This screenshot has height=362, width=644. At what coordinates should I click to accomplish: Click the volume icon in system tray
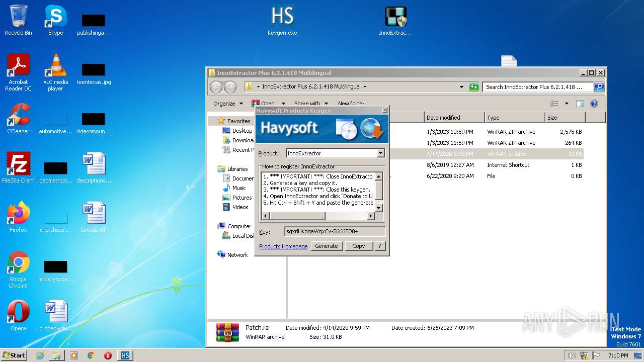coord(572,355)
